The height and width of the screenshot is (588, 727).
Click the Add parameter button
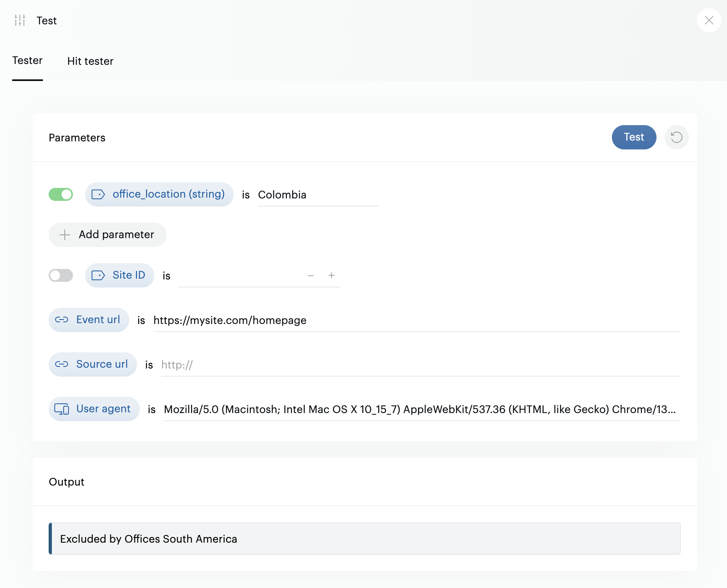coord(107,235)
